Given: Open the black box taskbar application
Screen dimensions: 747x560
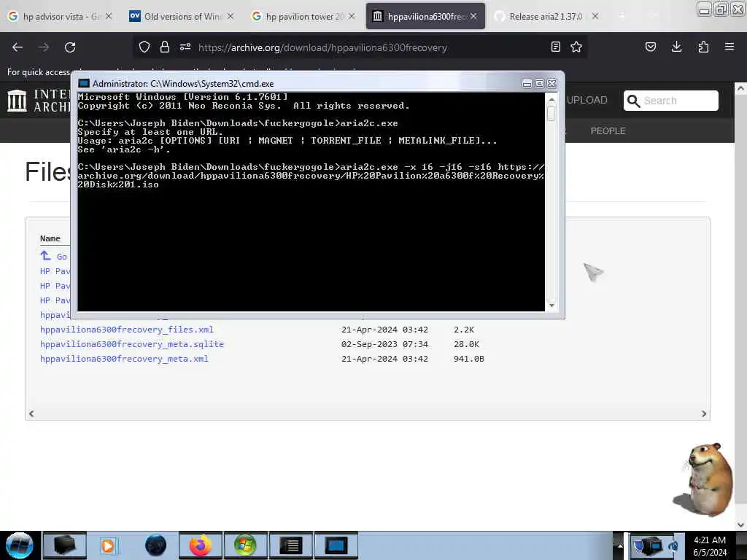Looking at the screenshot, I should pos(64,545).
